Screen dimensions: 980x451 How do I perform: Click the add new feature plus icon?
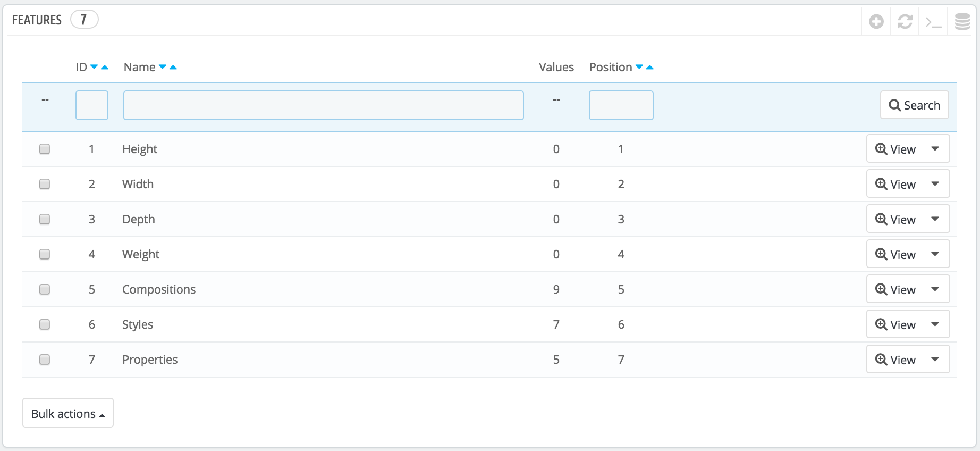[x=876, y=22]
